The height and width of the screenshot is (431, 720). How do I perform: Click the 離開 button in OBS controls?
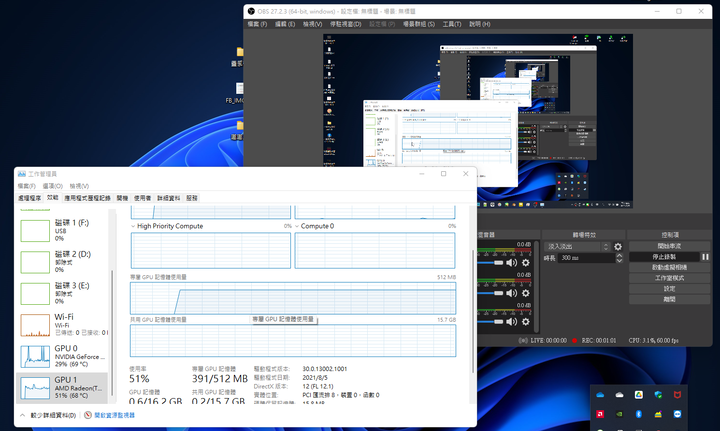[x=669, y=299]
